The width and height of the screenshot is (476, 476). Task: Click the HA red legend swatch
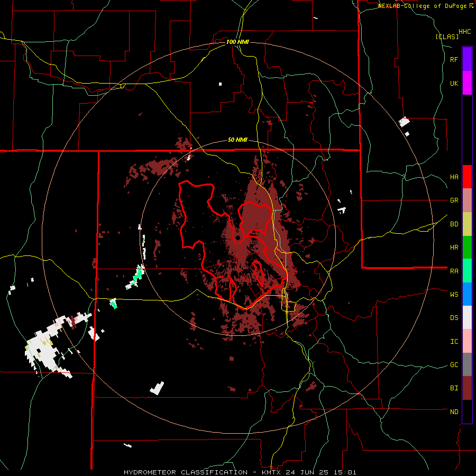pyautogui.click(x=467, y=177)
